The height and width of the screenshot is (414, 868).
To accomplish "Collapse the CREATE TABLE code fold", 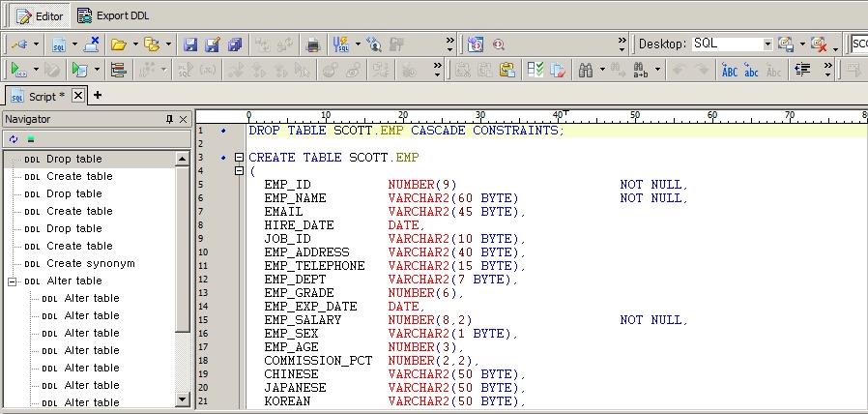I will pos(239,158).
